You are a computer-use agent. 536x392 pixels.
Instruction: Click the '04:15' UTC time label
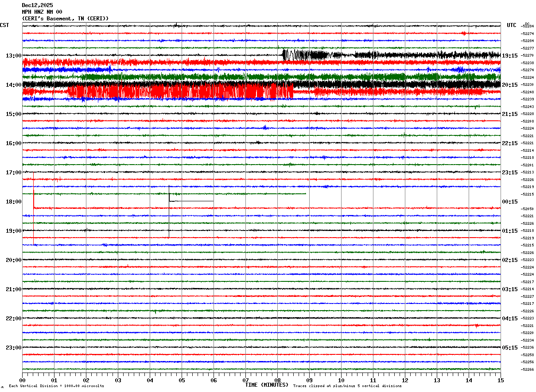pyautogui.click(x=510, y=319)
